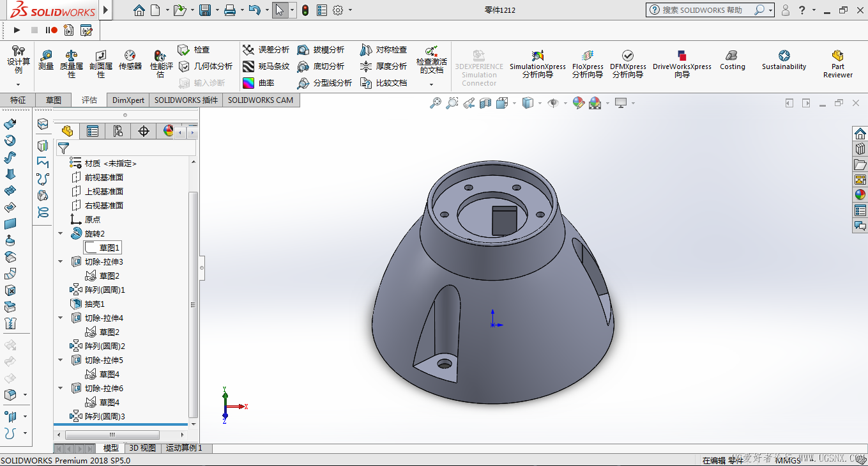The height and width of the screenshot is (466, 868).
Task: Open the Sustainability tool
Action: tap(784, 60)
